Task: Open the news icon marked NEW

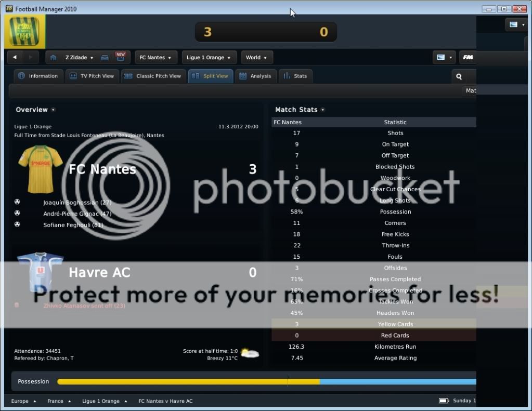Action: click(x=121, y=57)
